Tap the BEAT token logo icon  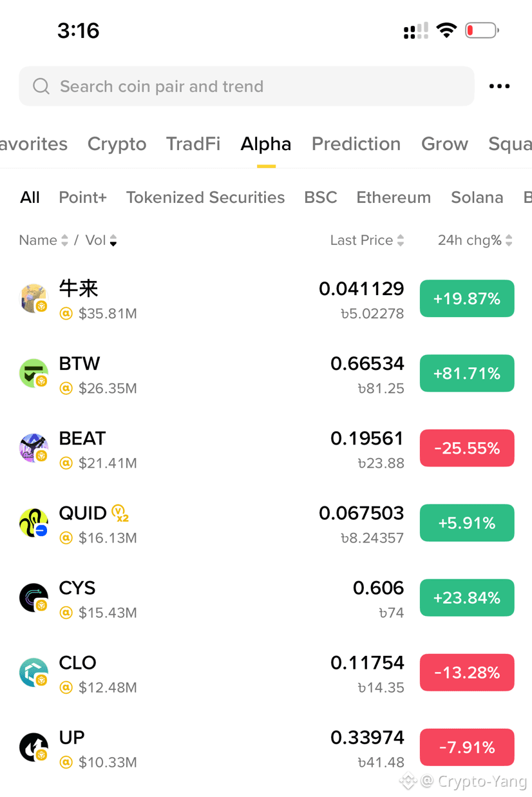33,448
